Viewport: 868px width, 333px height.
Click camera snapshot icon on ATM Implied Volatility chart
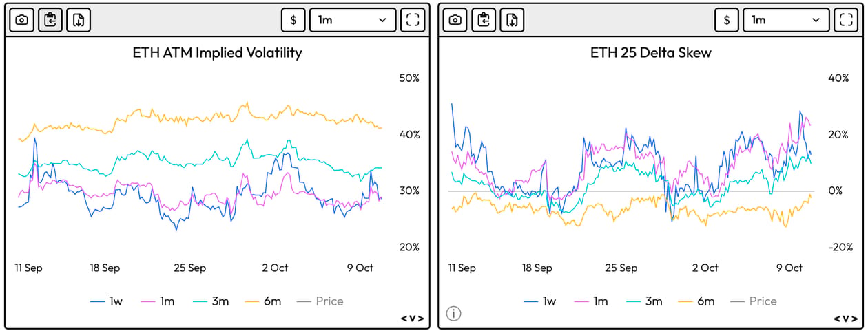point(21,20)
